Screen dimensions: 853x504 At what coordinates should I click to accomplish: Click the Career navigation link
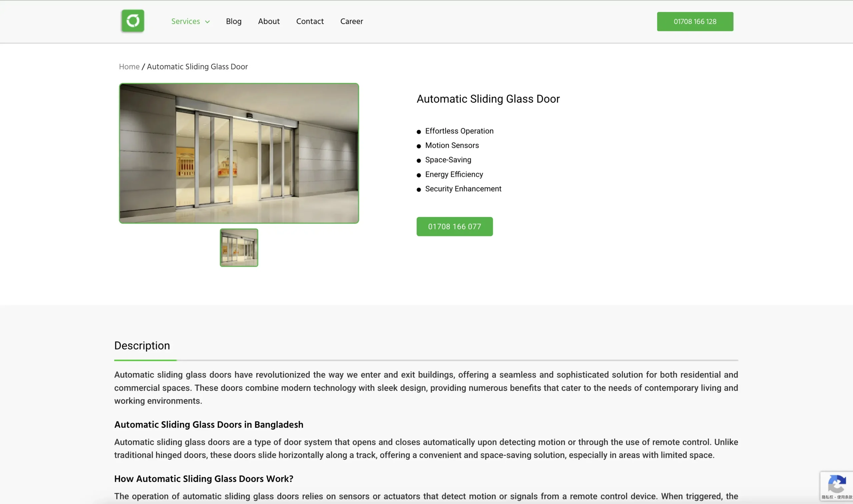(x=352, y=21)
